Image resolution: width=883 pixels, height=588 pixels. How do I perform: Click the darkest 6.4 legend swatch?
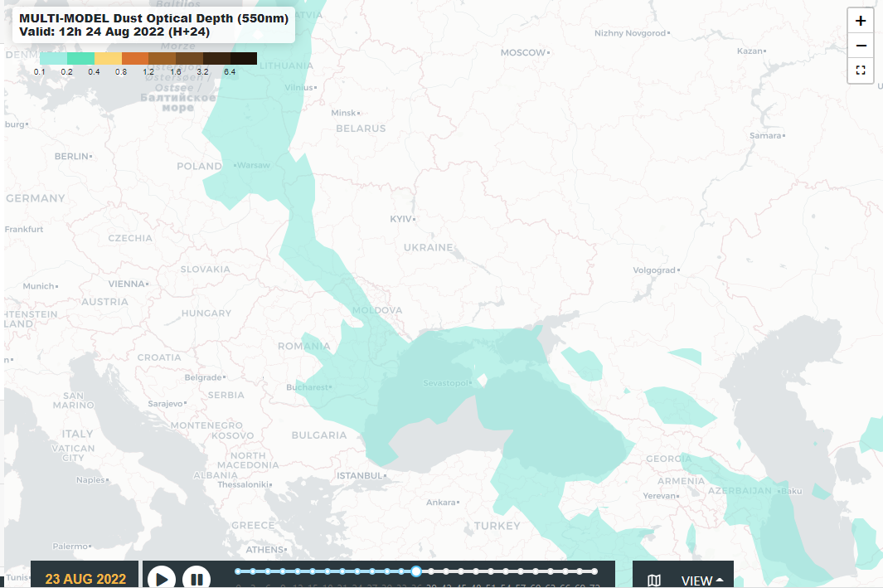pos(244,58)
